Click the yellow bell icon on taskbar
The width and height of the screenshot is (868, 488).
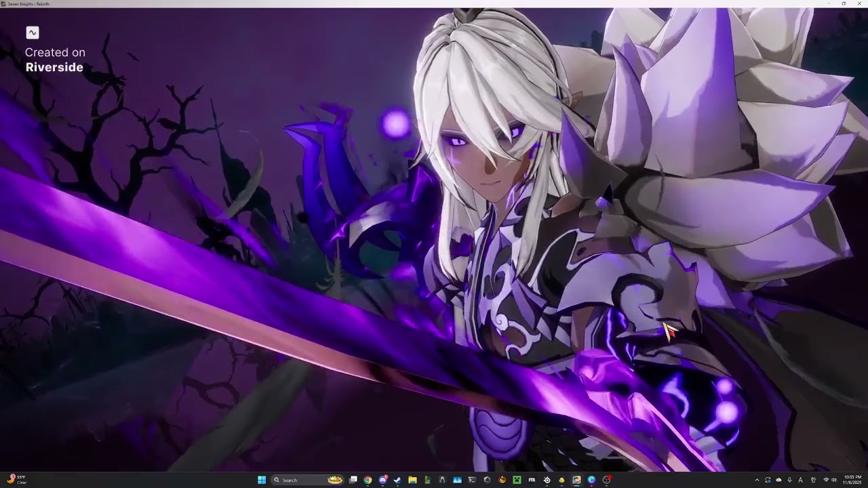click(x=561, y=480)
